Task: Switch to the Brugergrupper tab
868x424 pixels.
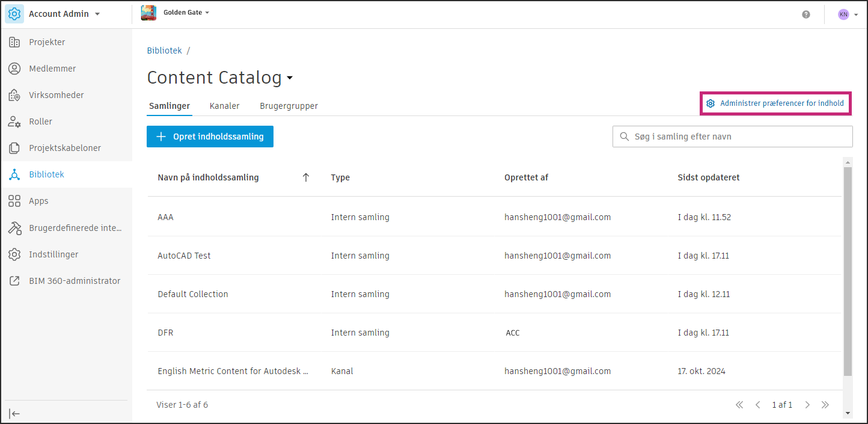Action: [289, 106]
